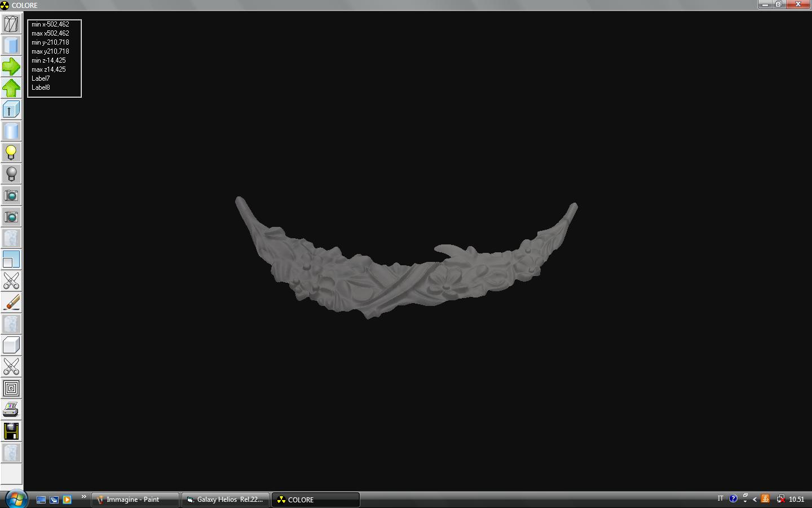The width and height of the screenshot is (812, 508).
Task: Click the faded icon above the blue squares icon
Action: (11, 238)
